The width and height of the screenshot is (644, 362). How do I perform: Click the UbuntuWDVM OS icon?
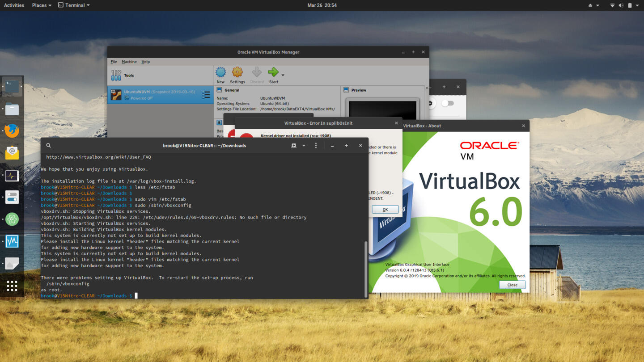tap(116, 95)
